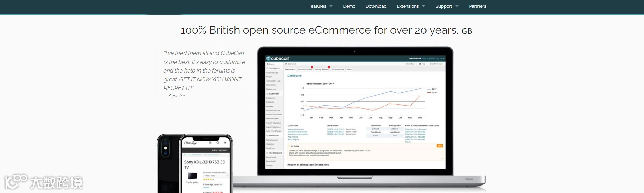Select the Search tab in the laptop dashboard
644x193 pixels.
click(x=350, y=69)
